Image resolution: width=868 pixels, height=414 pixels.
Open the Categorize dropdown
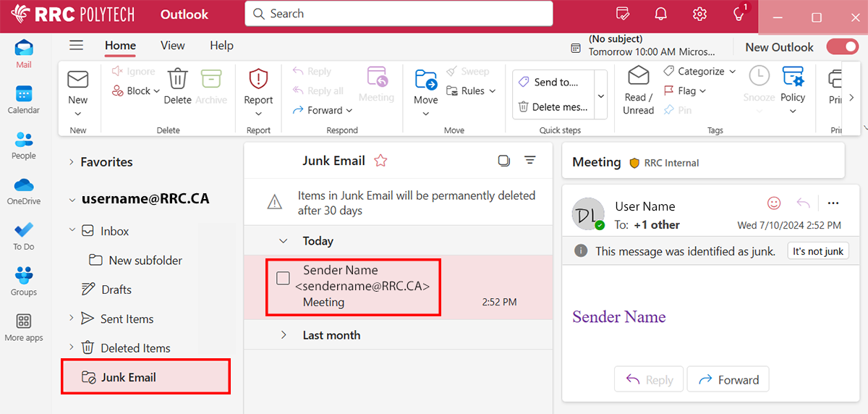point(699,71)
